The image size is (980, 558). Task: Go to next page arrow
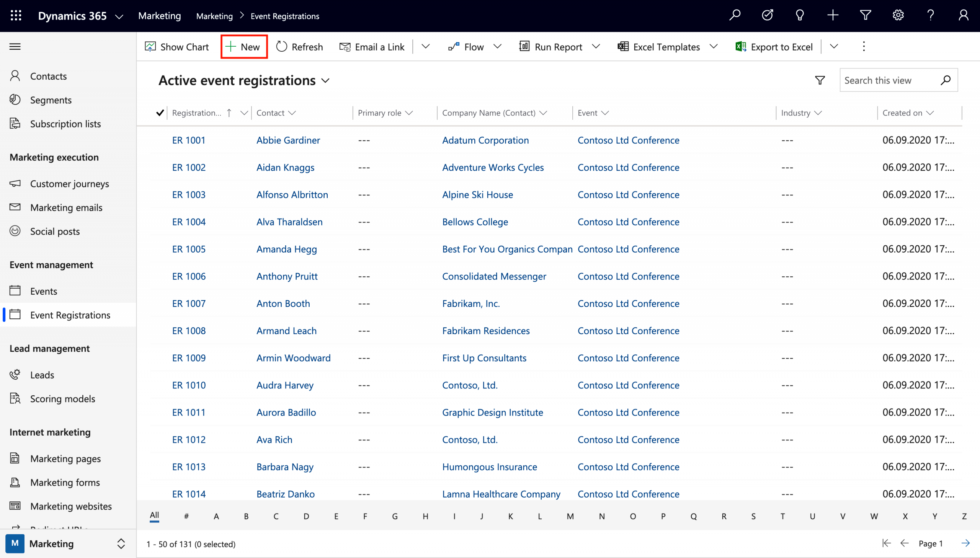(965, 543)
